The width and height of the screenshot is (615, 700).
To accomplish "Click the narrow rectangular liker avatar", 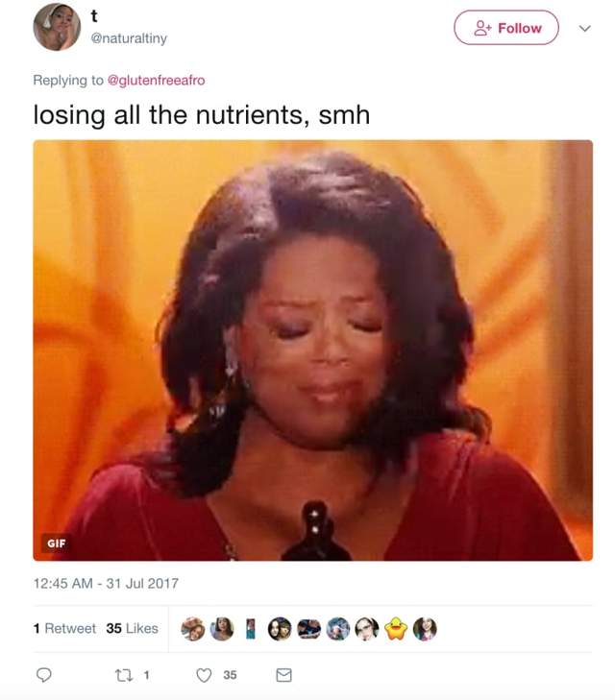I will click(251, 629).
